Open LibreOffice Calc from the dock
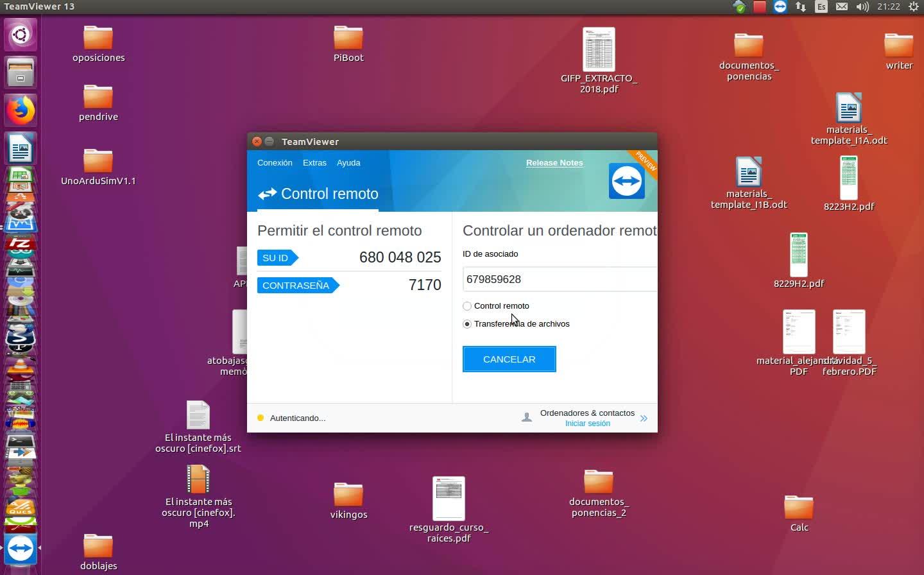The height and width of the screenshot is (575, 924). [21, 175]
